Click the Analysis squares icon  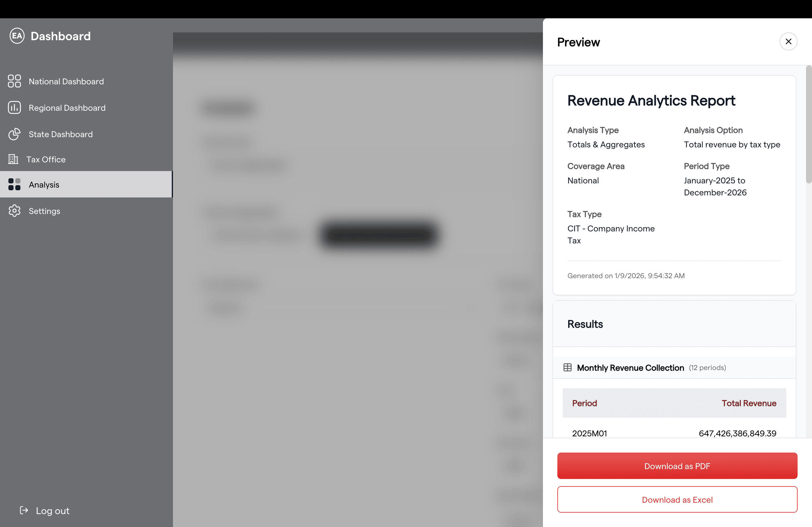tap(14, 184)
